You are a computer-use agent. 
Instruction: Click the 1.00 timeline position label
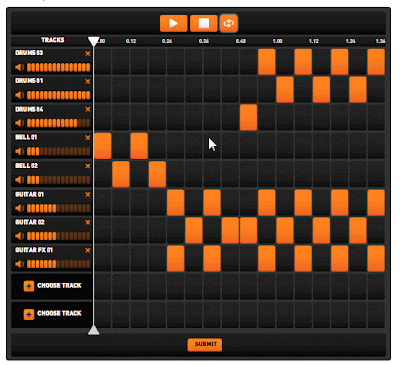pos(277,41)
